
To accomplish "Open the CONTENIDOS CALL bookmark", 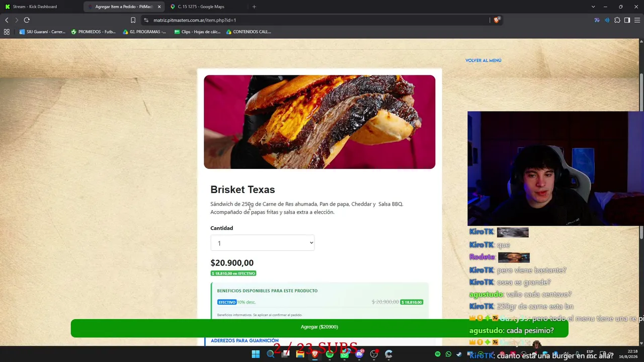I will [x=249, y=32].
